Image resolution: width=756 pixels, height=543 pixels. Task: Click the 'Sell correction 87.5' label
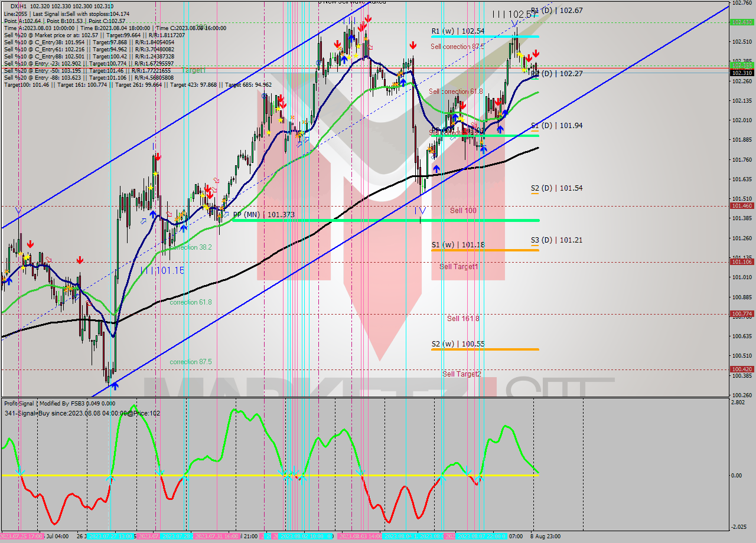pyautogui.click(x=457, y=47)
